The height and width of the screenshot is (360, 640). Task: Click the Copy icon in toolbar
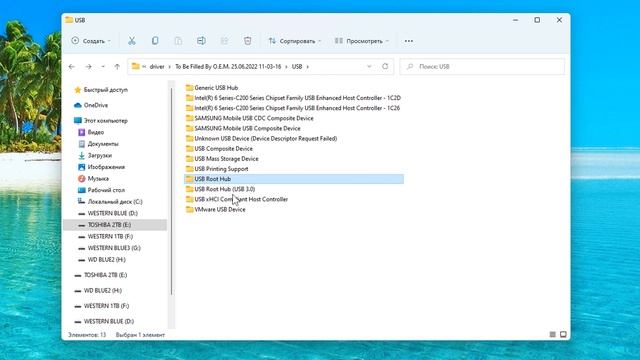click(x=155, y=41)
